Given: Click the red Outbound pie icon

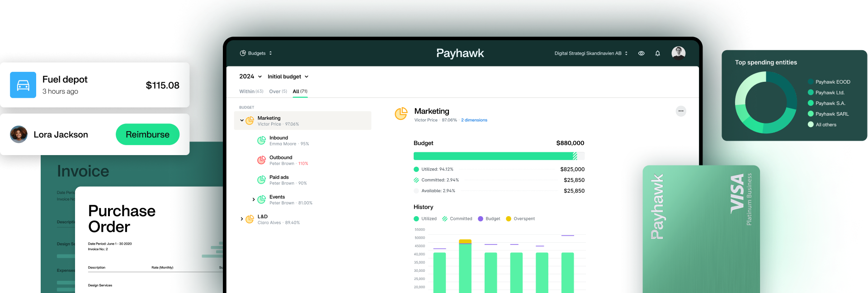Looking at the screenshot, I should [261, 160].
